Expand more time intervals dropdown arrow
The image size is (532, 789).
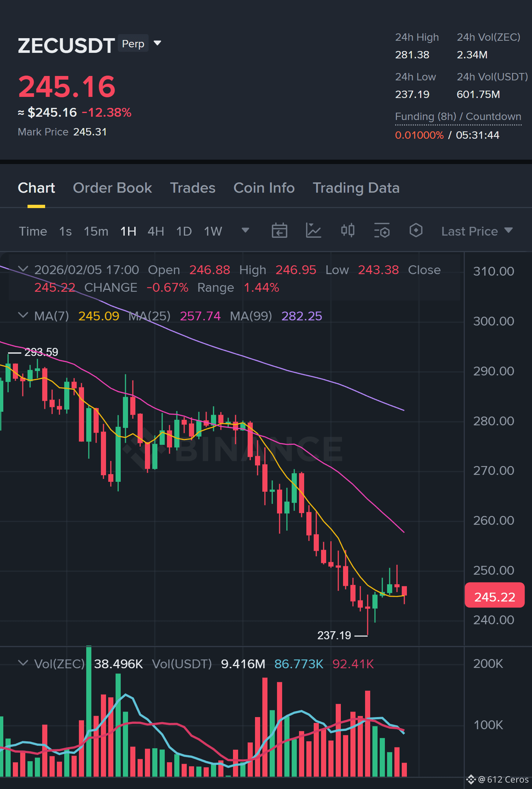pos(245,230)
